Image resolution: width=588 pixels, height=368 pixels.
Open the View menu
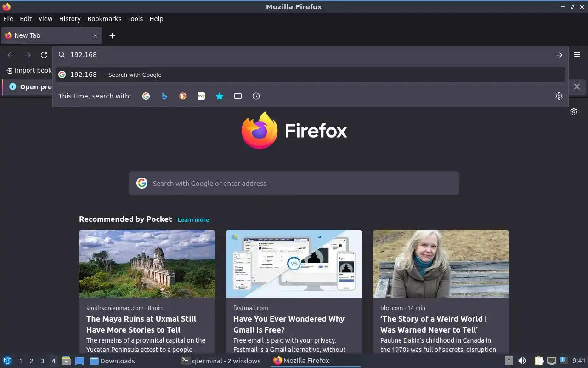click(x=45, y=19)
